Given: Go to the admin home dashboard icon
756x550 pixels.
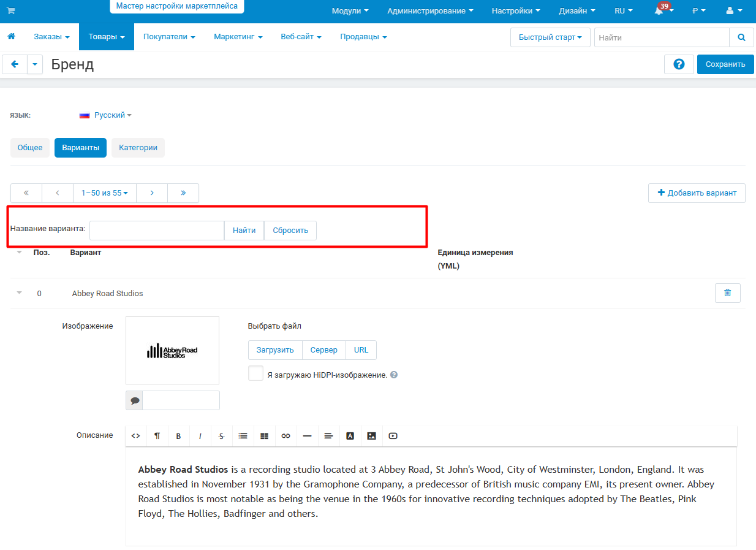Looking at the screenshot, I should [11, 37].
